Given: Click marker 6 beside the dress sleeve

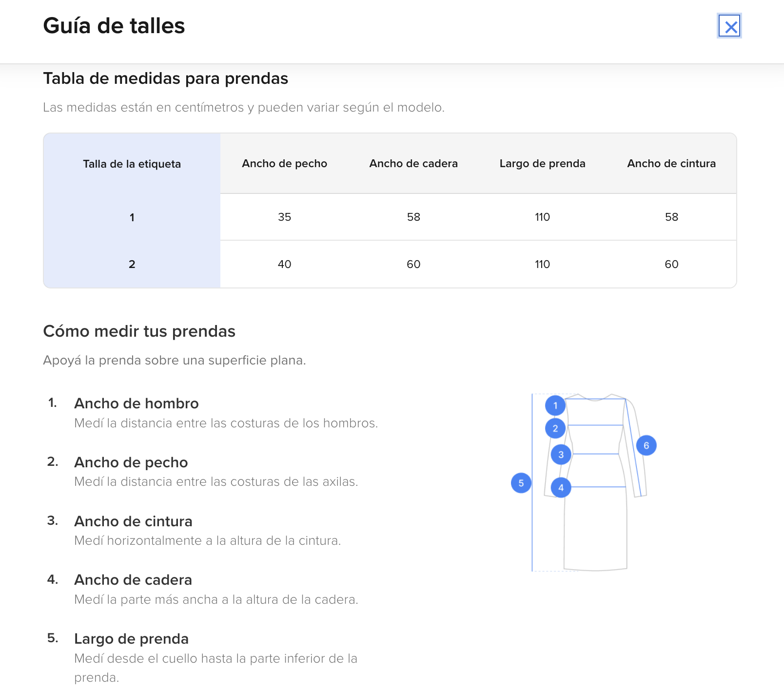Looking at the screenshot, I should tap(647, 445).
